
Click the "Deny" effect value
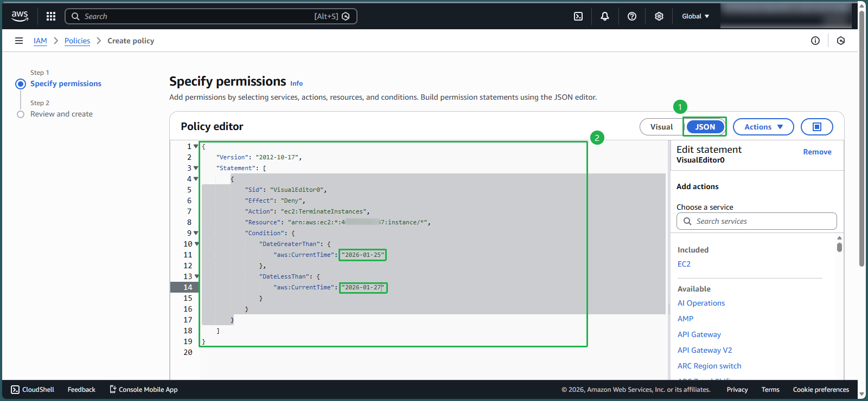pos(291,200)
